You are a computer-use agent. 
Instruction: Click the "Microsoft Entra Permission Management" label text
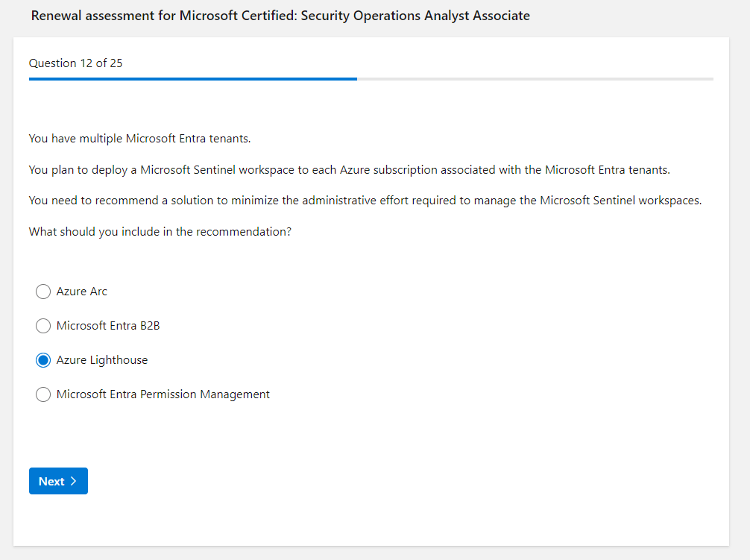point(163,394)
